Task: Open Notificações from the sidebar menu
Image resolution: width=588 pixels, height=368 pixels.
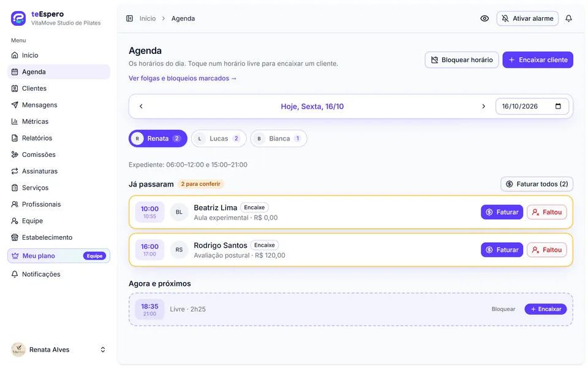Action: point(59,274)
